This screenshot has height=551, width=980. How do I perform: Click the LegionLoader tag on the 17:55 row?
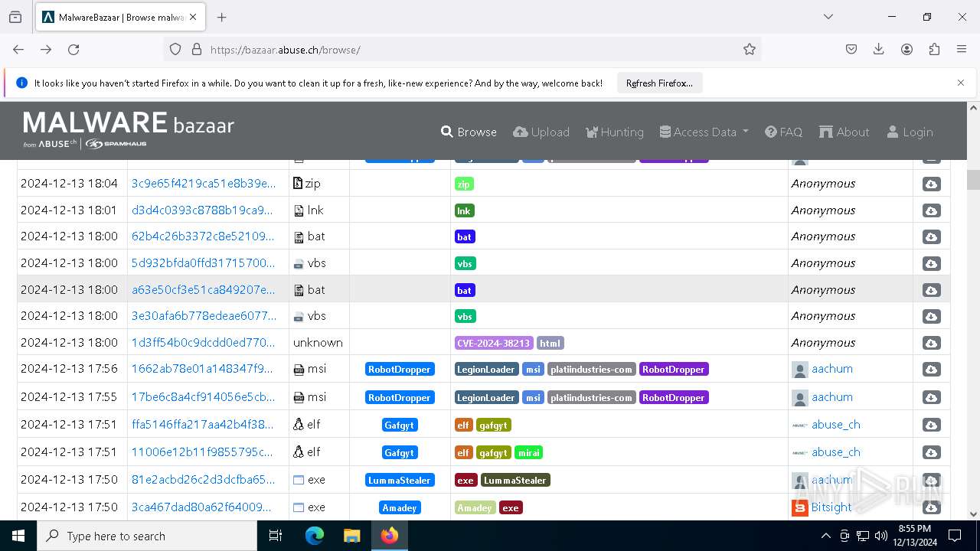[487, 397]
